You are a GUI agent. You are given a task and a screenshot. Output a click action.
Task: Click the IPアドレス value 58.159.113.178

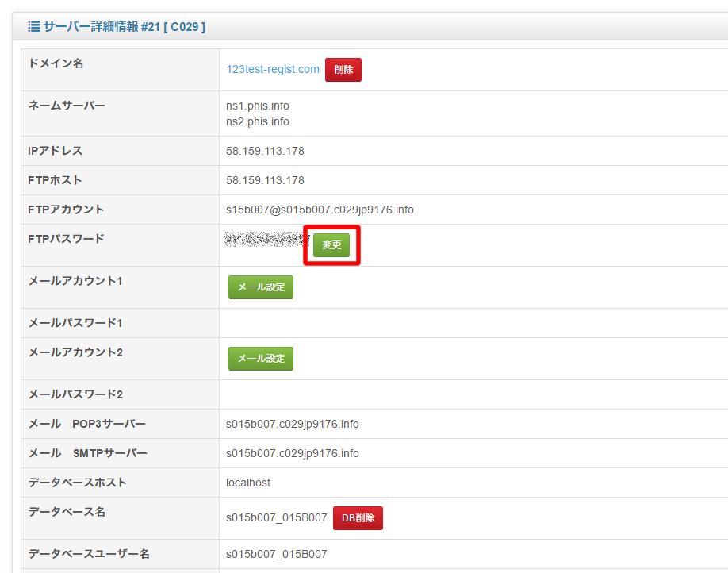265,151
